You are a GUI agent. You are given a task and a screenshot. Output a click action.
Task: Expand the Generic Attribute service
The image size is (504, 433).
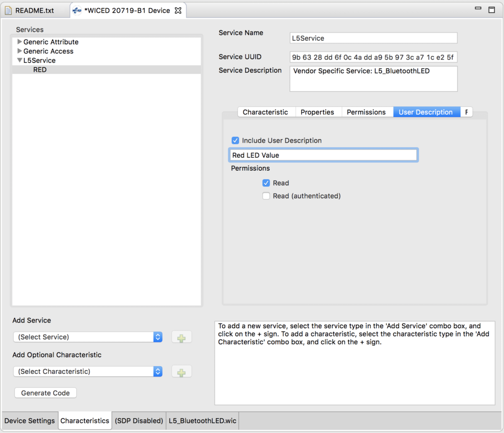point(20,42)
